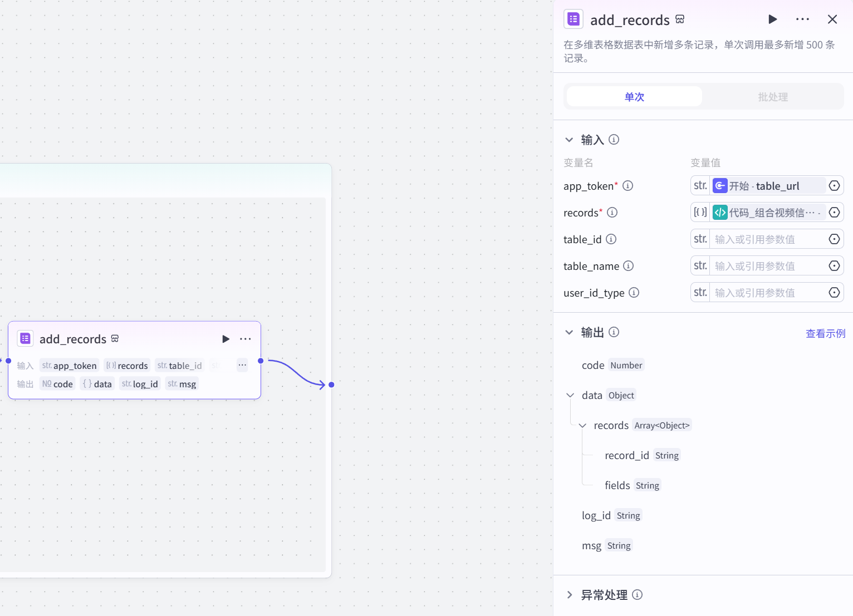Image resolution: width=853 pixels, height=616 pixels.
Task: Show info for table_id parameter
Action: point(611,239)
